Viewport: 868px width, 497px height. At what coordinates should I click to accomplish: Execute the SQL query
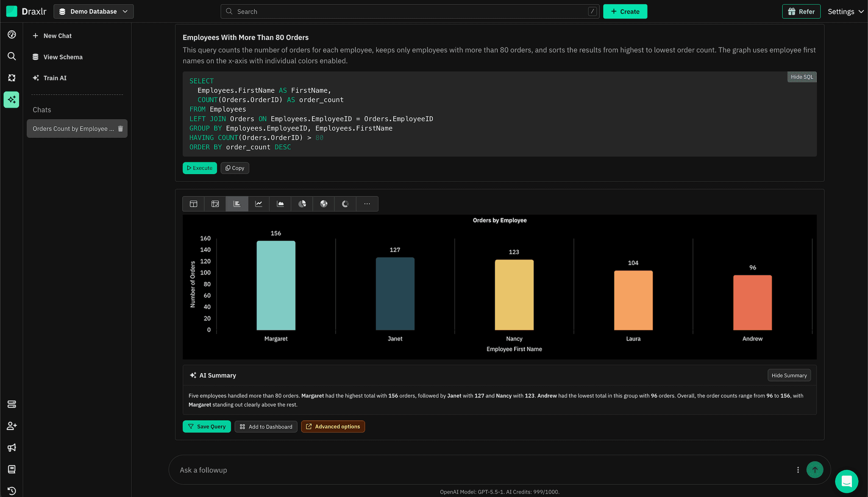click(200, 168)
